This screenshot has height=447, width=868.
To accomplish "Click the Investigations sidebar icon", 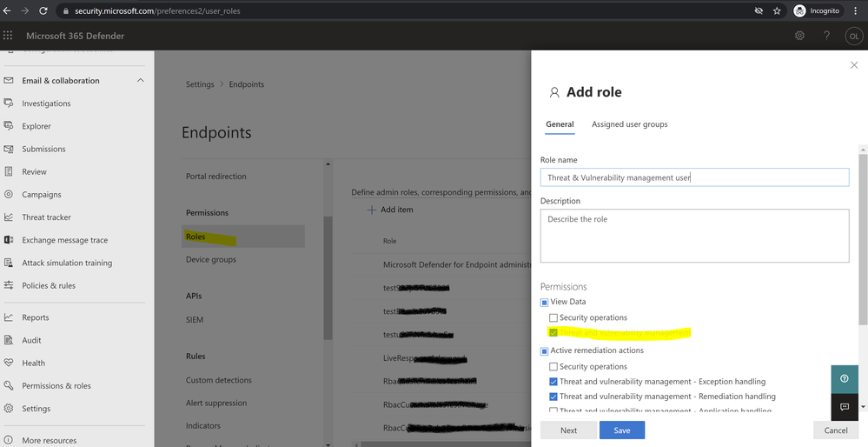I will [x=9, y=103].
